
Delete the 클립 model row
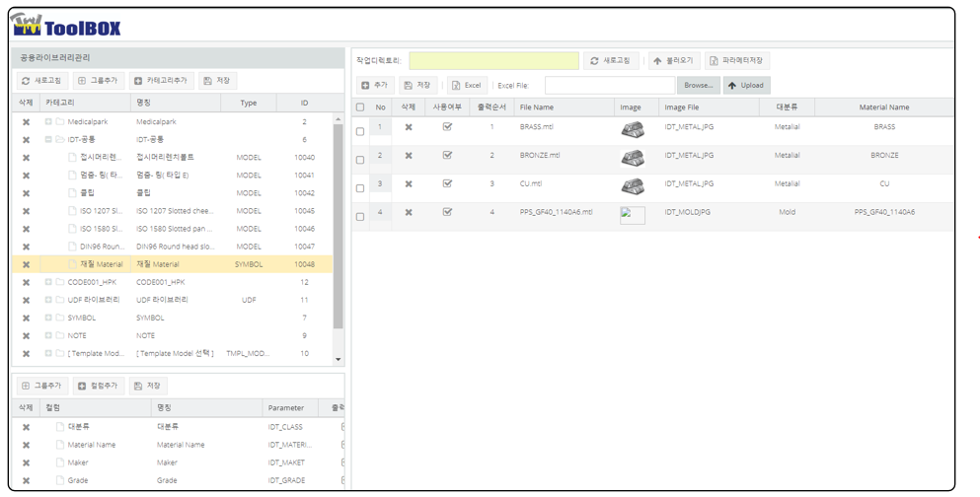coord(26,193)
